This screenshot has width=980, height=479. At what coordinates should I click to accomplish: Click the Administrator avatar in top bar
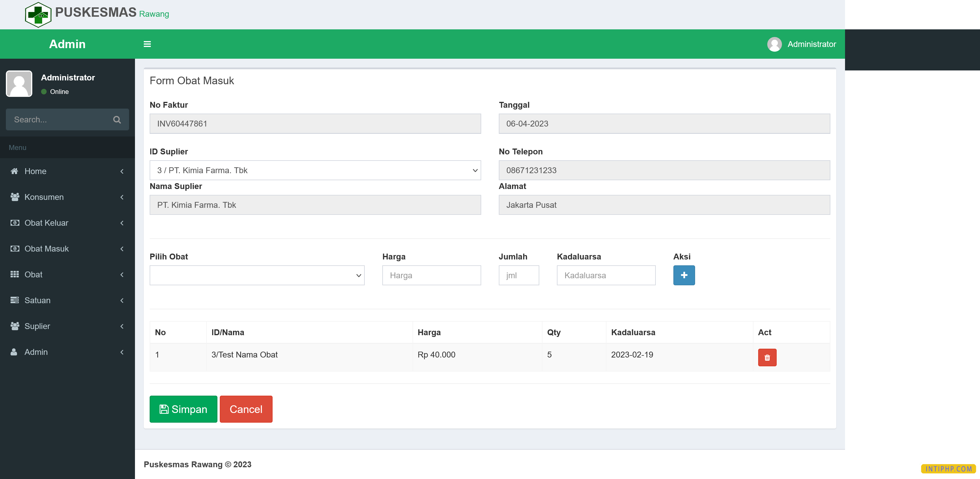pyautogui.click(x=774, y=44)
